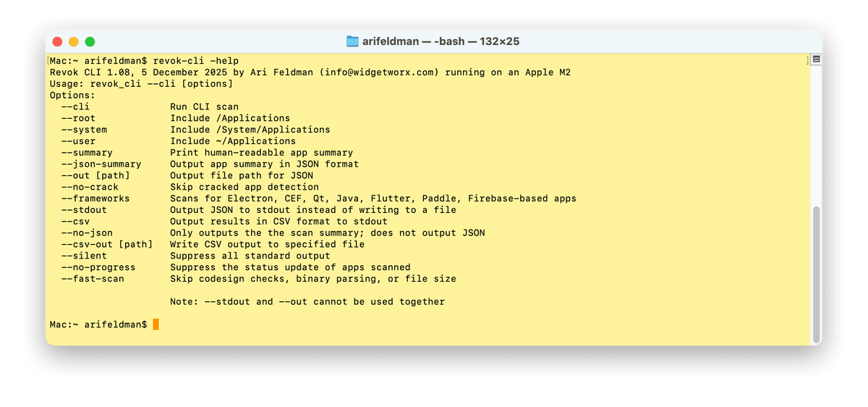Click the "--frameworks" option text
The height and width of the screenshot is (407, 868).
(x=95, y=198)
